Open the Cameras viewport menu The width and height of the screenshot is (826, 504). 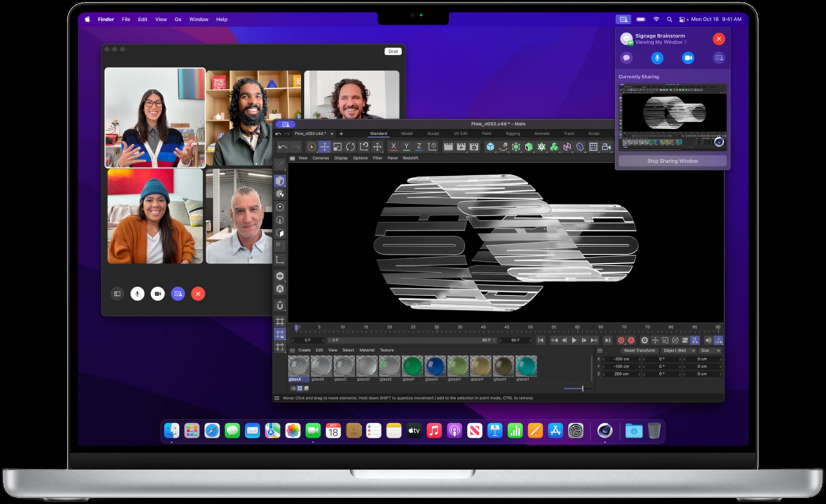point(320,158)
